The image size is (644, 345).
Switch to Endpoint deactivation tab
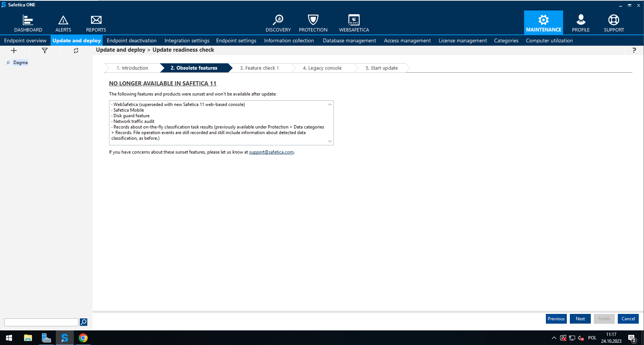click(x=131, y=40)
